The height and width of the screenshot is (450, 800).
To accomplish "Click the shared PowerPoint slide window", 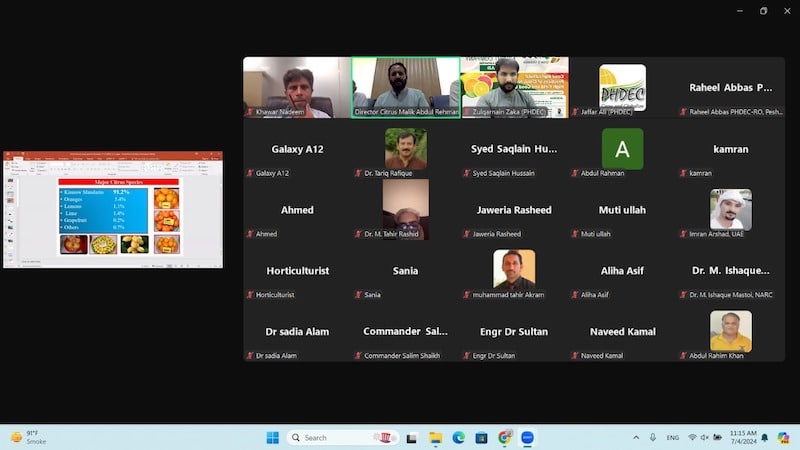I will 112,210.
